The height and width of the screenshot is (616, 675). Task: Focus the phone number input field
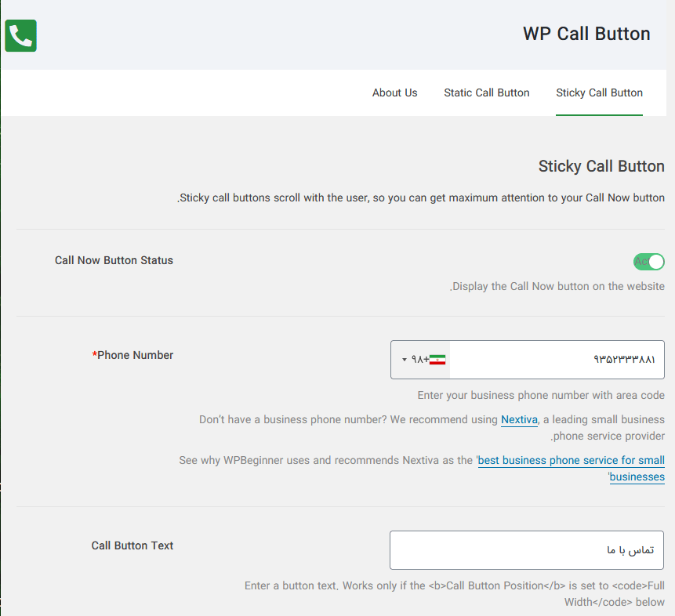point(557,360)
